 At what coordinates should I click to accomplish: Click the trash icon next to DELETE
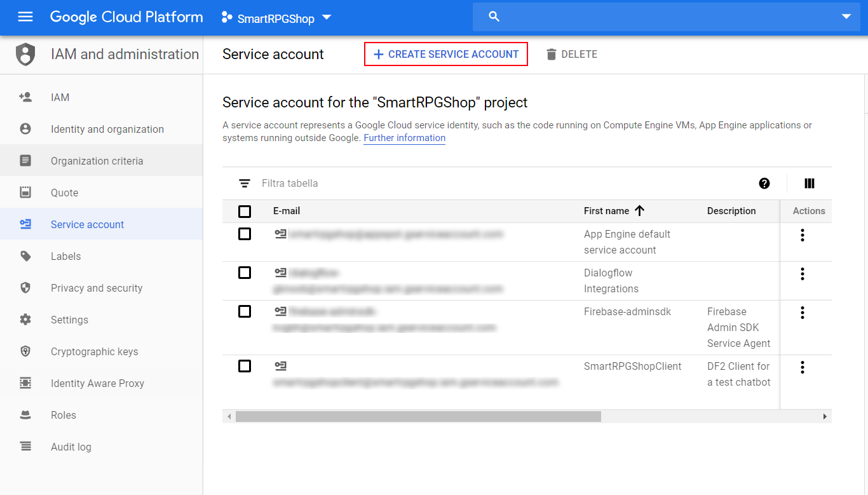(x=552, y=55)
